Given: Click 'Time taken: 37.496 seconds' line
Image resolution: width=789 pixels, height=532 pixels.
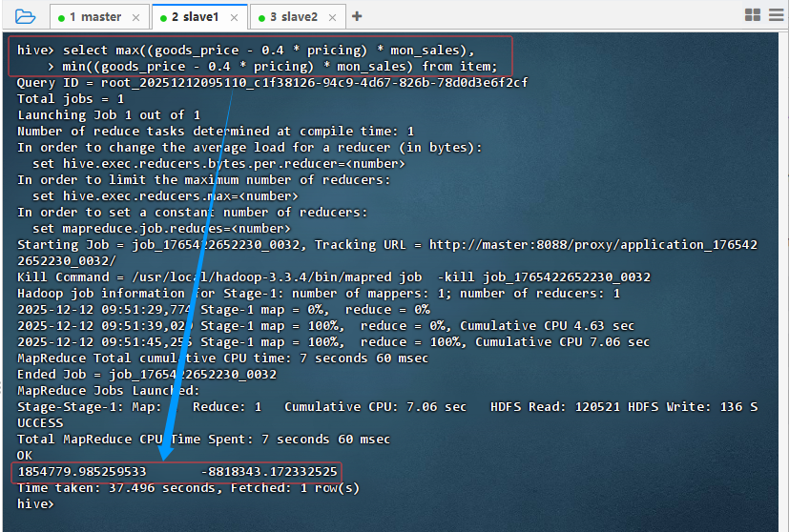Looking at the screenshot, I should tap(188, 488).
